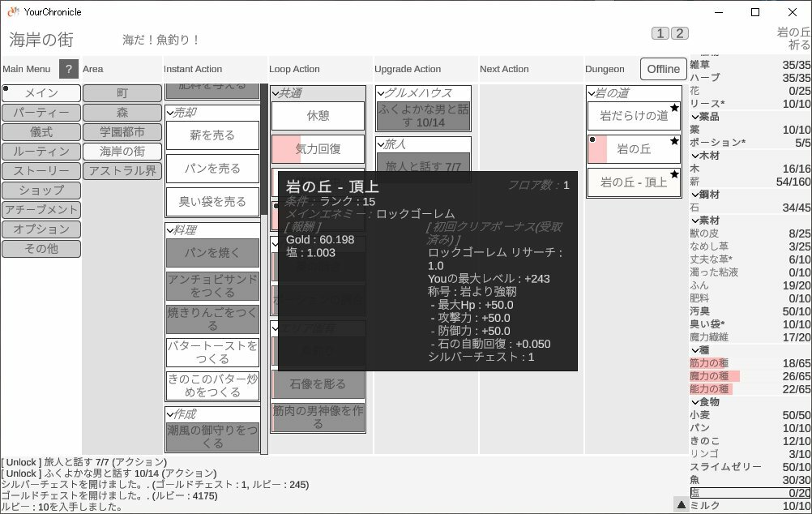Click the question mark help icon
This screenshot has width=812, height=514.
tap(68, 69)
